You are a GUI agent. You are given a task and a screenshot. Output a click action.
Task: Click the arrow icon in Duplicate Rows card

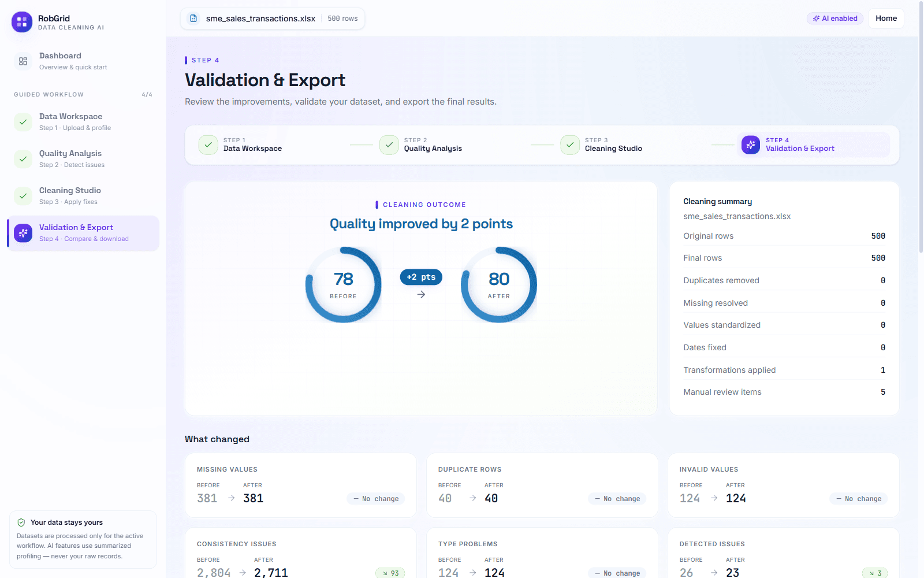473,498
